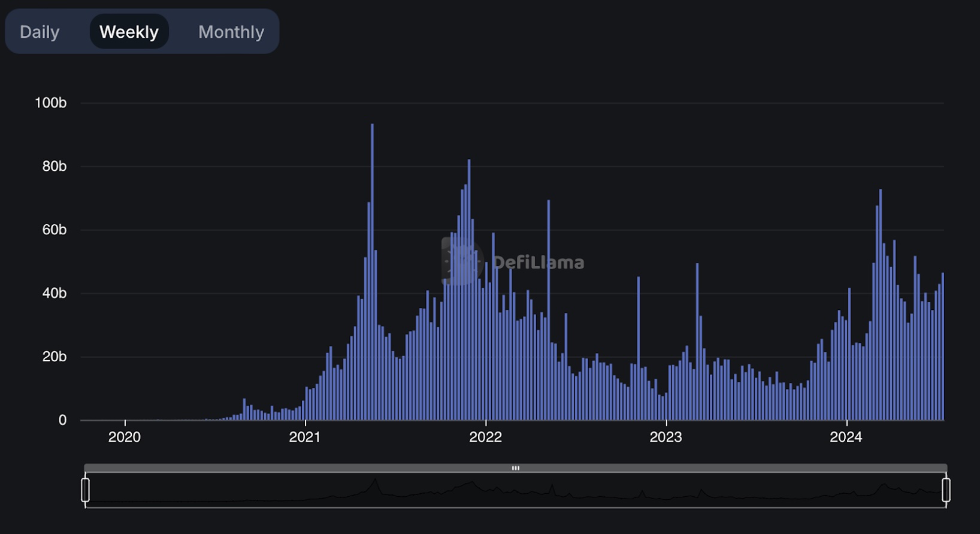
Task: Click the left range slider handle
Action: [86, 490]
